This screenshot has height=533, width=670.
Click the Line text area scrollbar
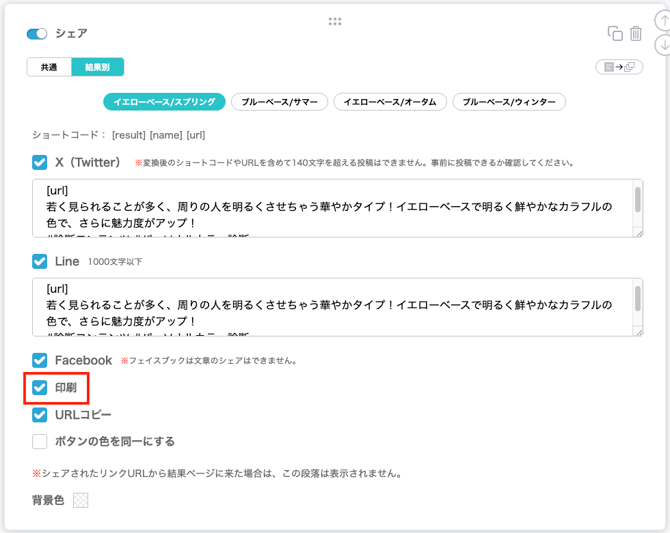coord(638,298)
